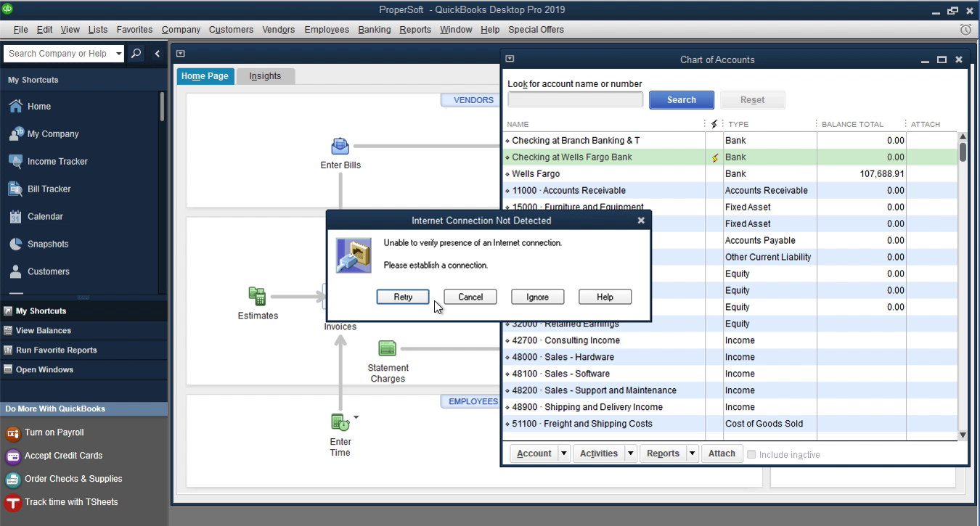Click the Attach button
The image size is (980, 526).
[722, 453]
